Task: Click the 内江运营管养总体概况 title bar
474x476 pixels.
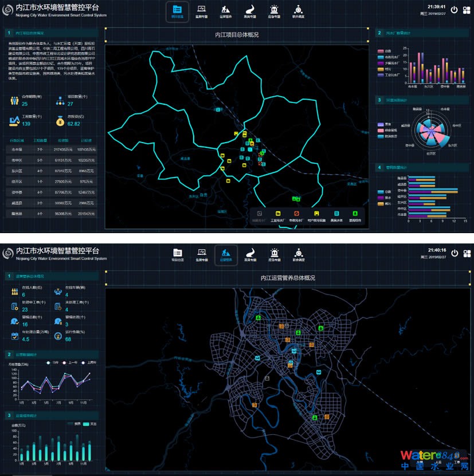Action: click(288, 278)
